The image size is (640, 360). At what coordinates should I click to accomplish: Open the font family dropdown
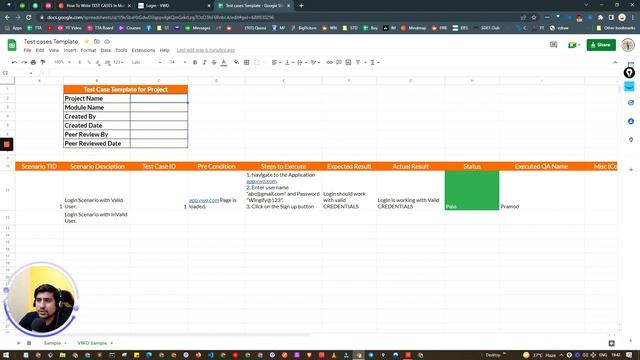[x=146, y=62]
